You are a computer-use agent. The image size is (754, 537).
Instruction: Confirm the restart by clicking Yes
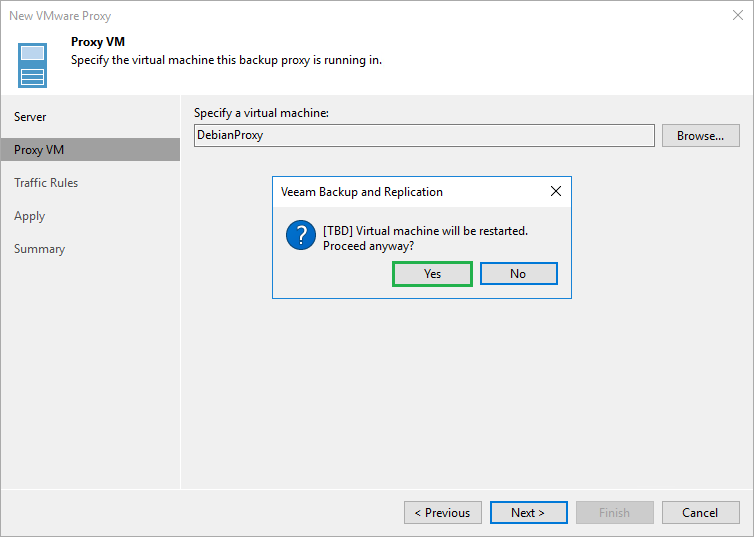pos(432,274)
